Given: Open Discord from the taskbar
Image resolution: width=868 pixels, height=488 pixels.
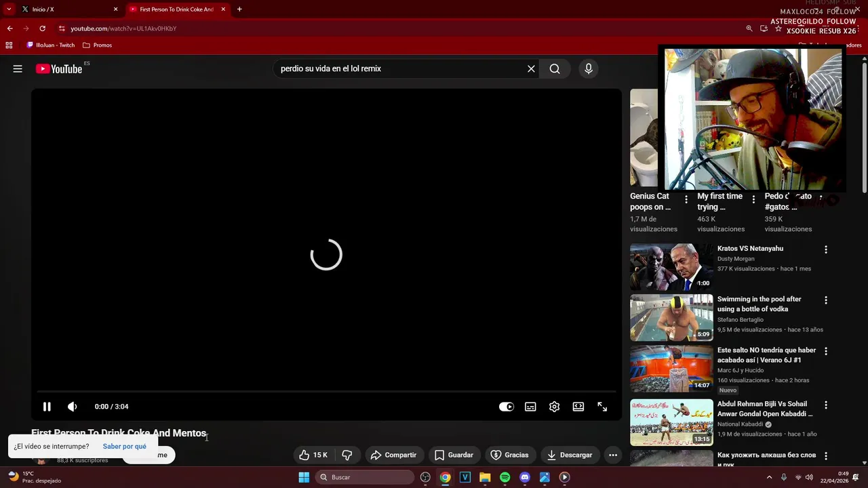Looking at the screenshot, I should pyautogui.click(x=524, y=477).
